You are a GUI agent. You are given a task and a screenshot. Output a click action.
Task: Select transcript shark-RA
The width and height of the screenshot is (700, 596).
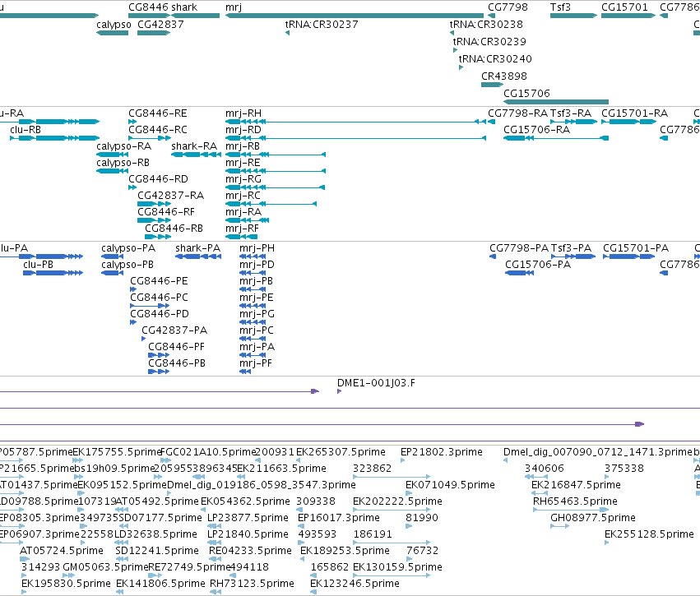click(x=196, y=155)
